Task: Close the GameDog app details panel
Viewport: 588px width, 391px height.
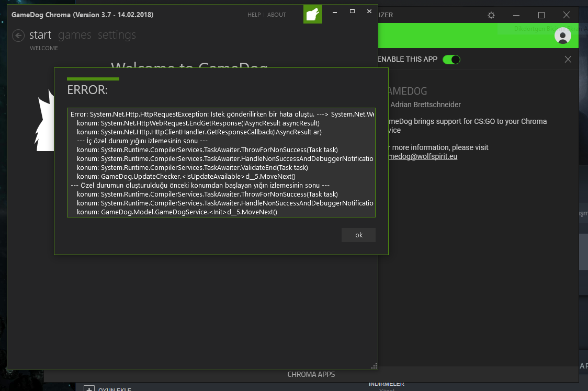Action: pyautogui.click(x=568, y=60)
